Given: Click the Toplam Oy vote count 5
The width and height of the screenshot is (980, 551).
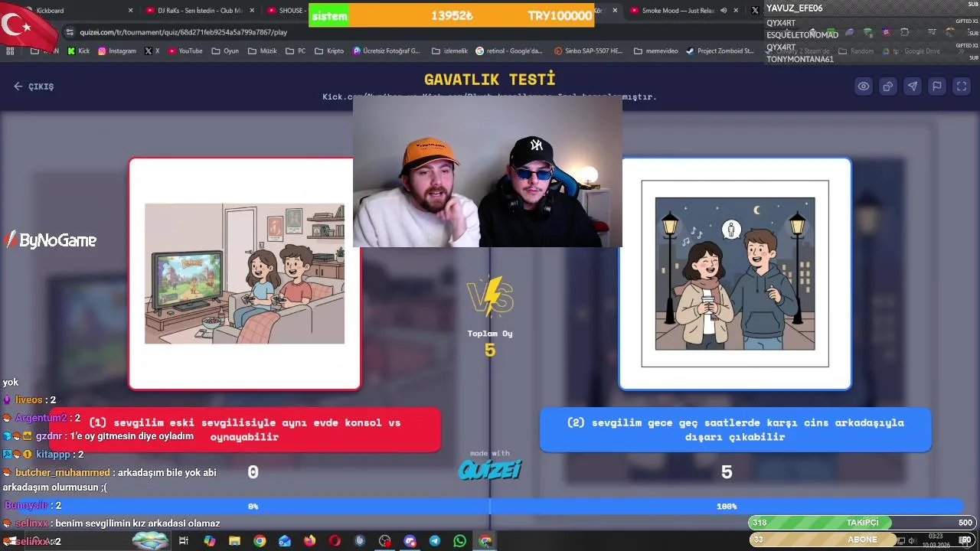Looking at the screenshot, I should 490,350.
